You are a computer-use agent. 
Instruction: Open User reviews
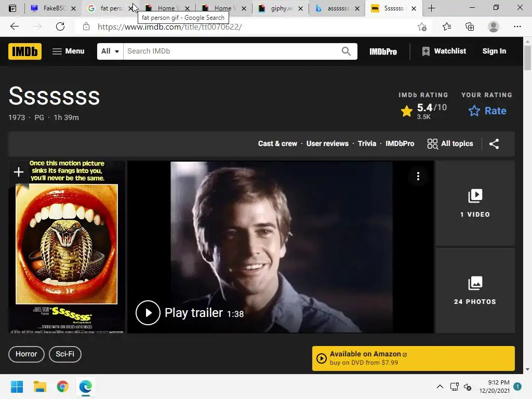coord(327,143)
